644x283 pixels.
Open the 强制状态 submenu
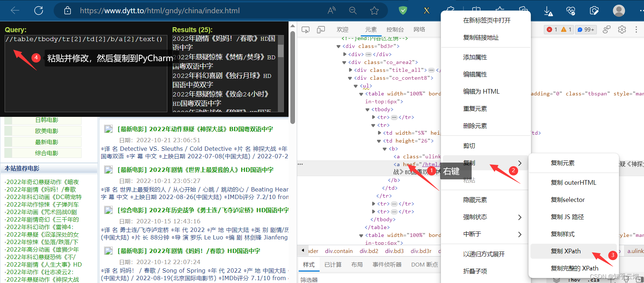[486, 217]
